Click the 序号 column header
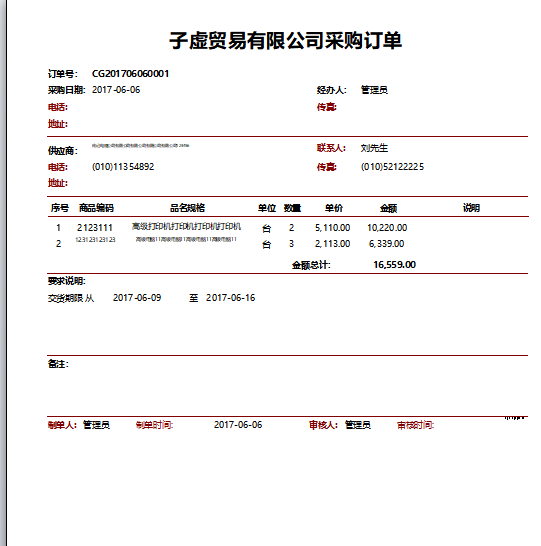Image resolution: width=541 pixels, height=546 pixels. coord(60,208)
